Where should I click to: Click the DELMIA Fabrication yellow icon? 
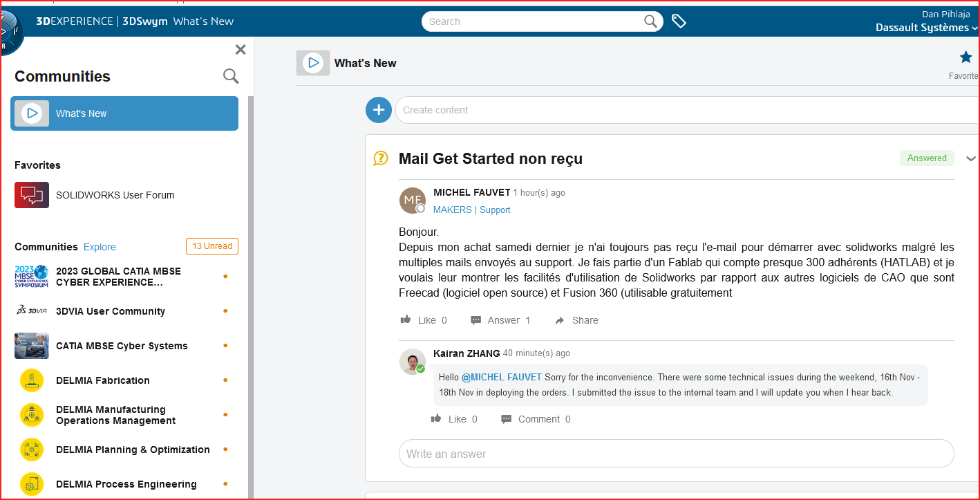(x=32, y=380)
